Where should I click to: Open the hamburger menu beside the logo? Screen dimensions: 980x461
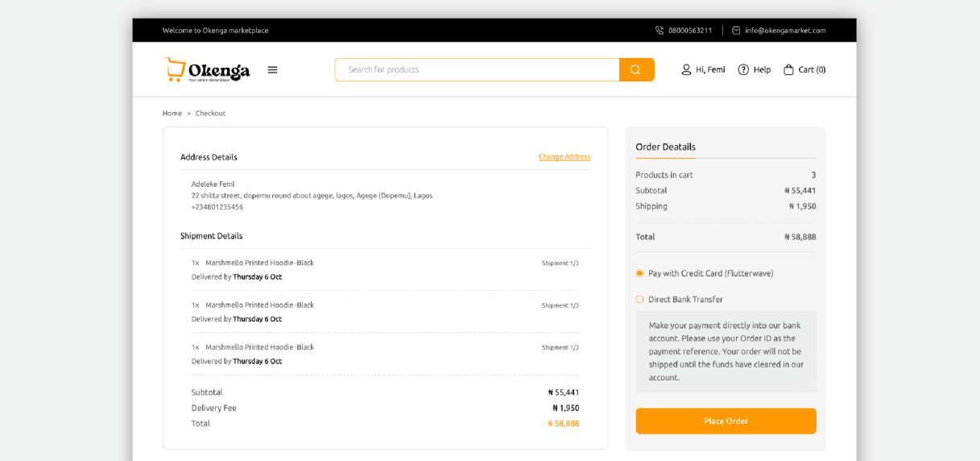click(272, 70)
